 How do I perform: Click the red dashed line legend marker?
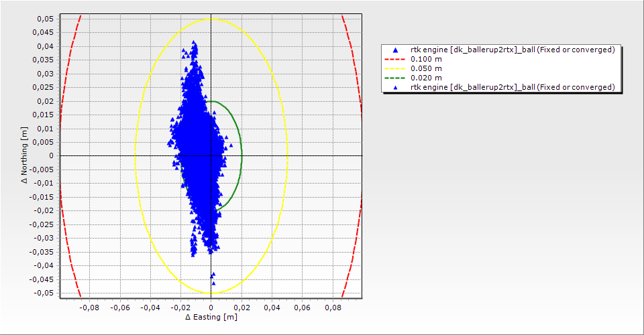[x=394, y=59]
